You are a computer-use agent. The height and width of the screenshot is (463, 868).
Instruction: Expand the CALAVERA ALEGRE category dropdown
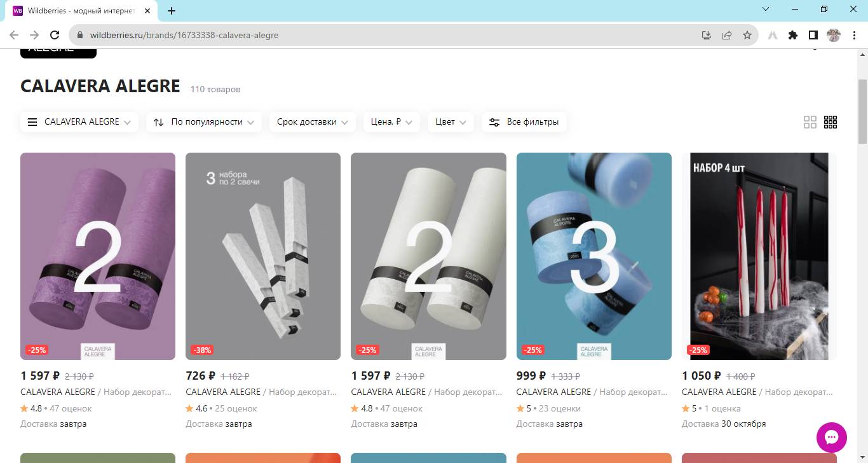pyautogui.click(x=79, y=122)
